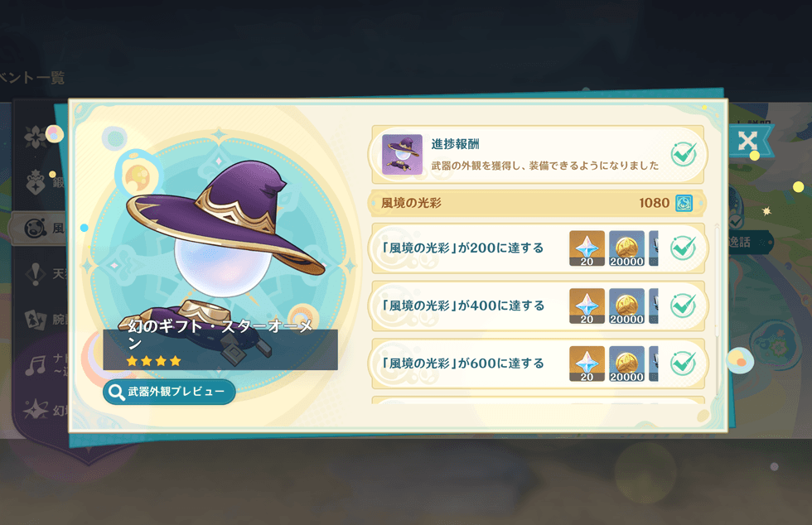Click the claimed checkmark for 200 milestone
The height and width of the screenshot is (525, 812).
[x=683, y=248]
